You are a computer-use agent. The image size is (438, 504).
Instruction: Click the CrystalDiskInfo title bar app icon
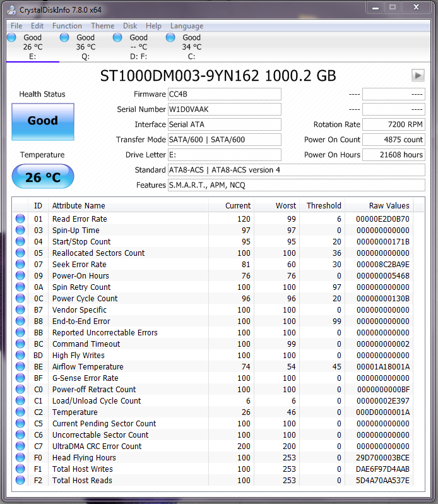click(11, 10)
